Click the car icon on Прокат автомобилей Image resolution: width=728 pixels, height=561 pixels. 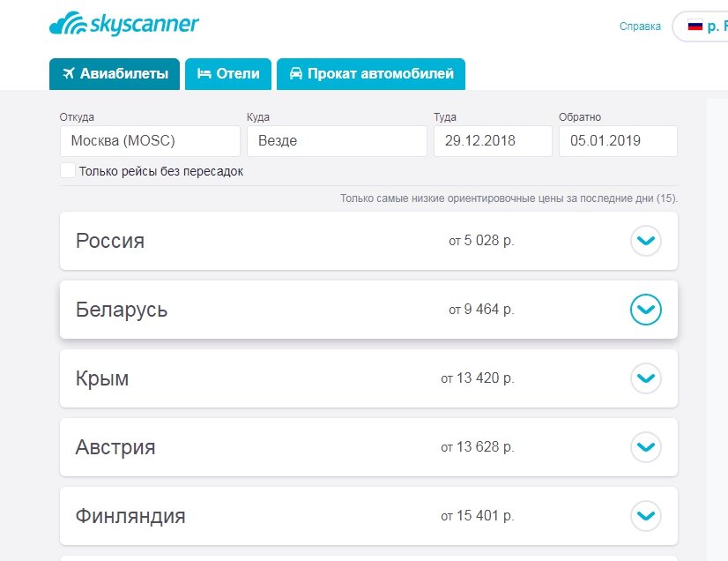[297, 74]
